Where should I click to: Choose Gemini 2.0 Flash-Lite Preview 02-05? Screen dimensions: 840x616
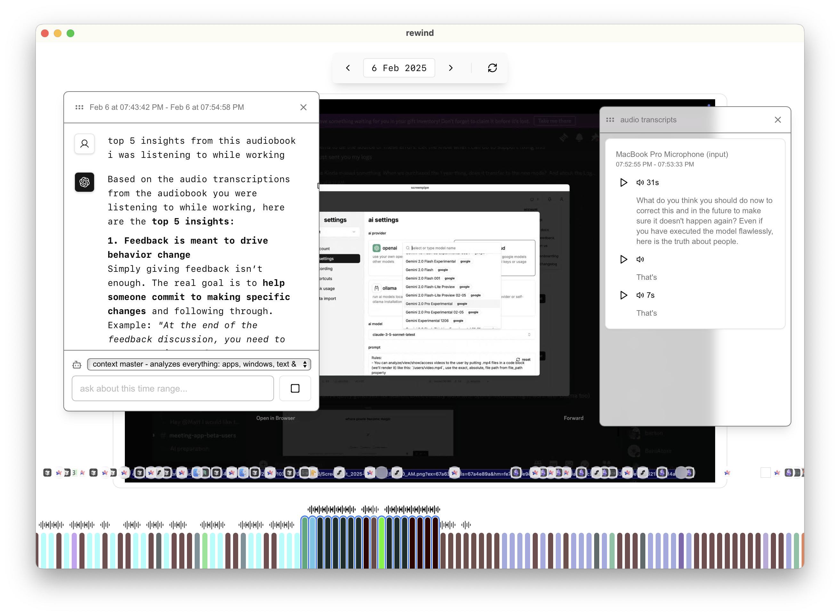pyautogui.click(x=452, y=295)
